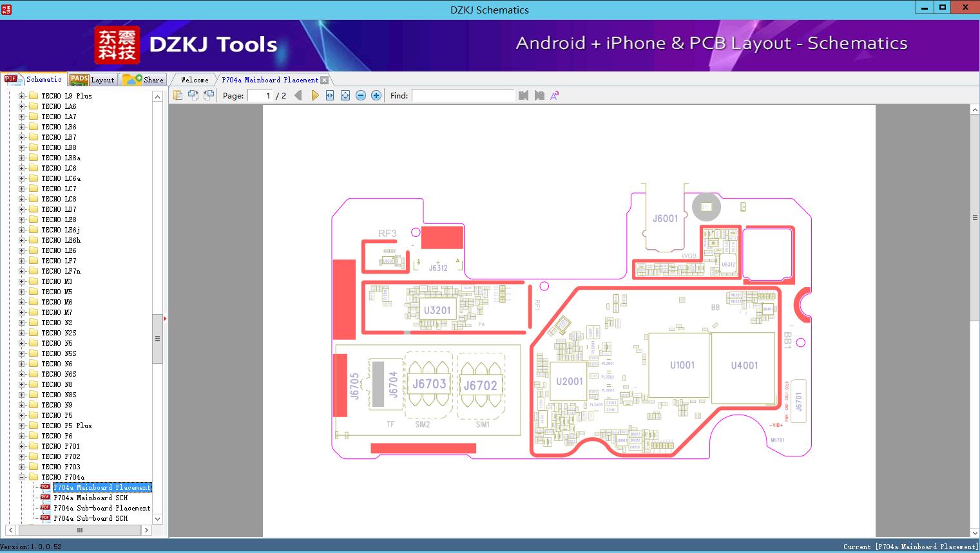Click the tree horizontal scrollbar thumb
This screenshot has width=980, height=553.
[x=80, y=530]
